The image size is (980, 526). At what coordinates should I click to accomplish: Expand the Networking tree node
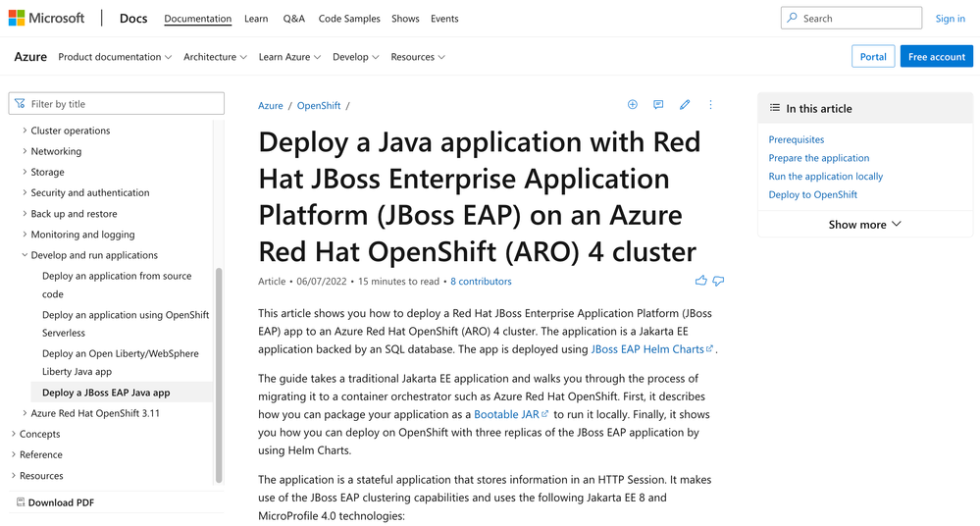(25, 151)
